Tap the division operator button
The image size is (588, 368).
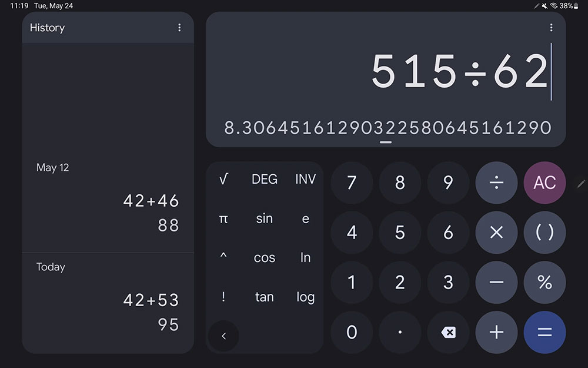click(496, 183)
